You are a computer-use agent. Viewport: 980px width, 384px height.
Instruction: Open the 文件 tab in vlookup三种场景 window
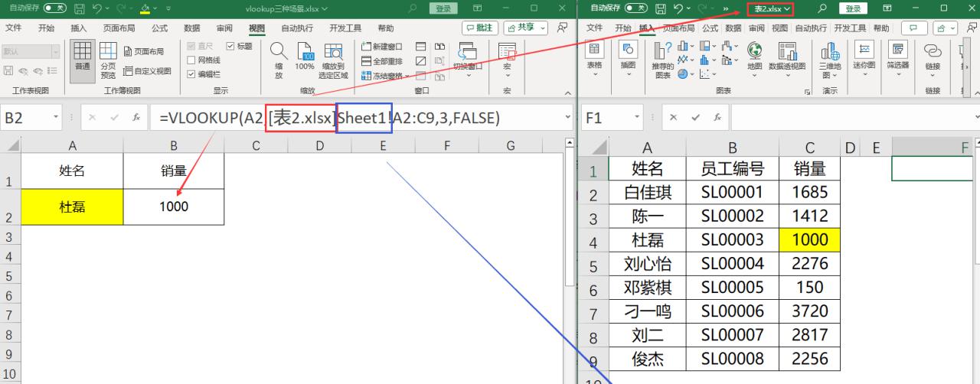[x=14, y=28]
